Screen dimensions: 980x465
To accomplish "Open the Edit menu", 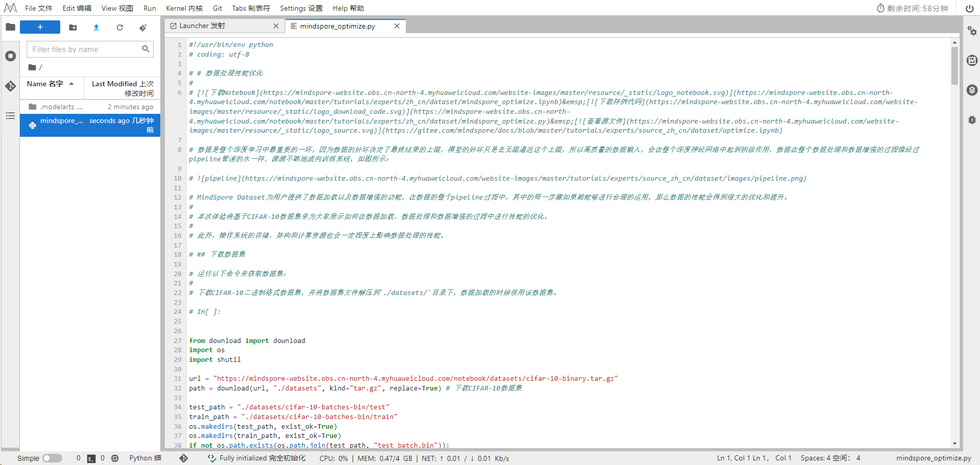I will (x=77, y=8).
